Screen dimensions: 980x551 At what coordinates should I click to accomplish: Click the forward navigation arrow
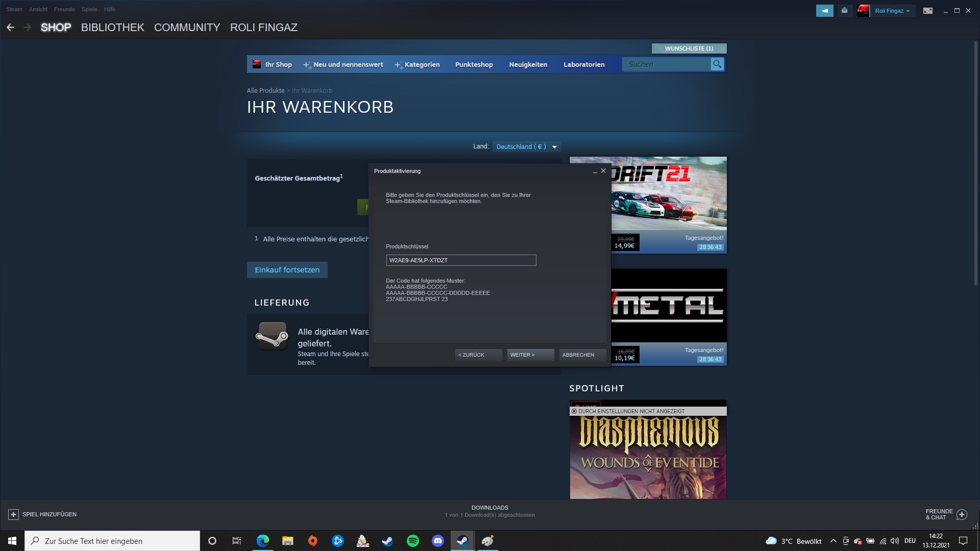coord(28,28)
